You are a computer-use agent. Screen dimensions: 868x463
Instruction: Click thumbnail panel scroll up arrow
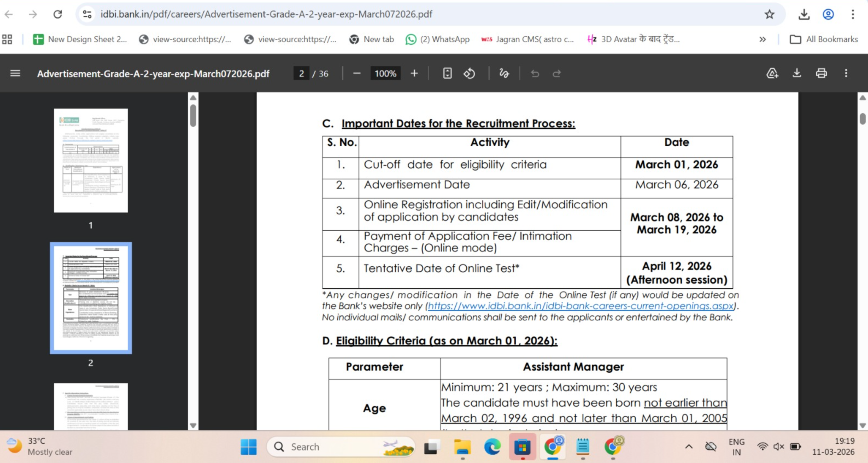click(193, 97)
